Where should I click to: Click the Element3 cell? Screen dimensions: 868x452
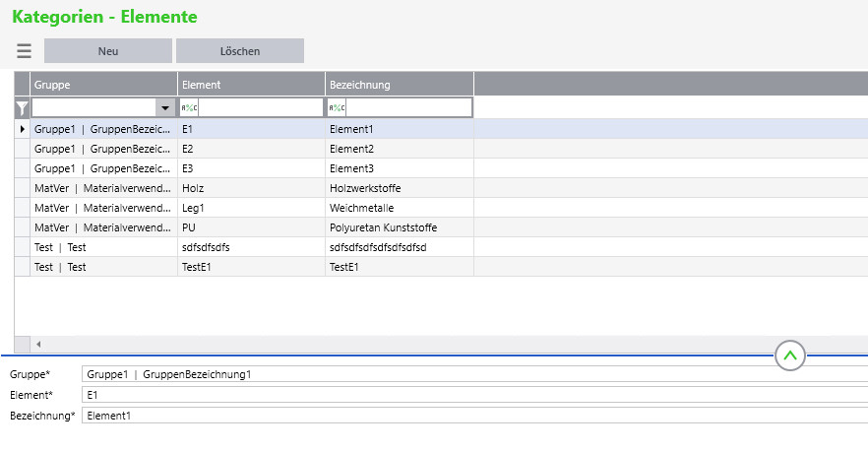[400, 168]
